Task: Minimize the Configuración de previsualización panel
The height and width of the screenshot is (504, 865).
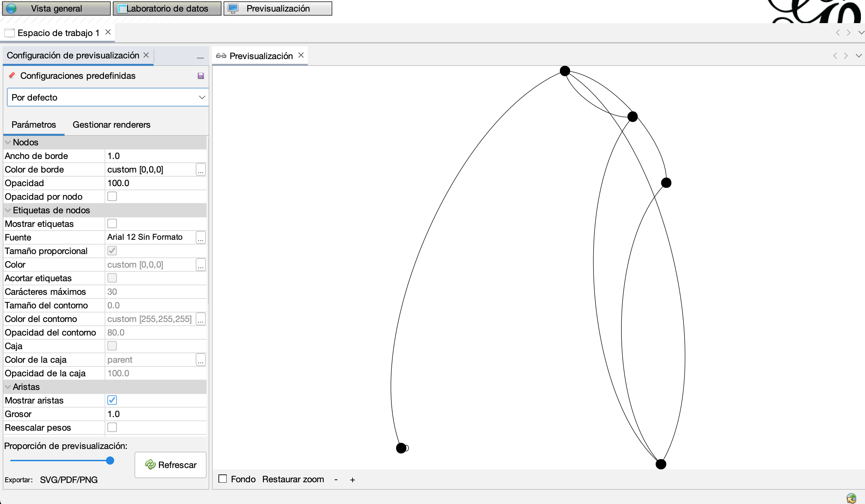Action: tap(200, 58)
